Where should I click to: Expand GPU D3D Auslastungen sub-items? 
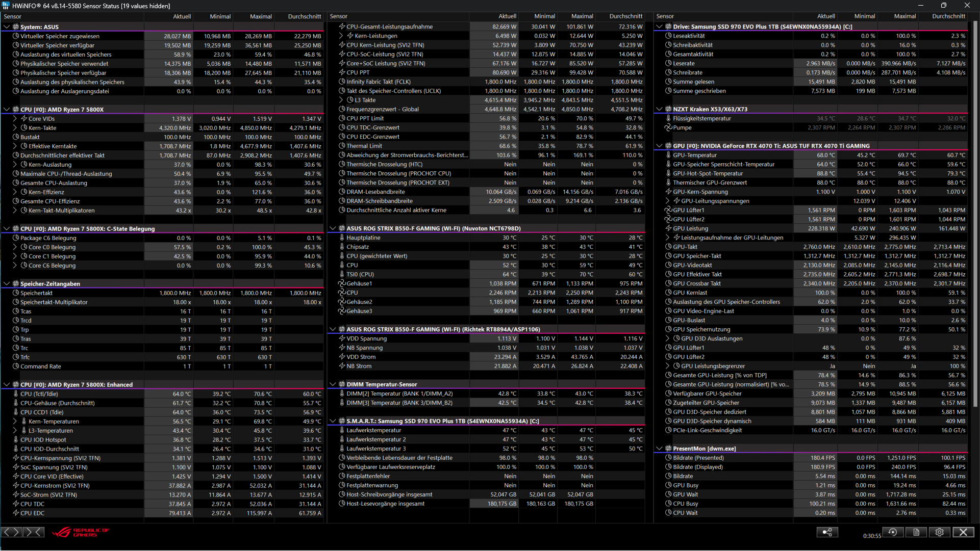667,338
